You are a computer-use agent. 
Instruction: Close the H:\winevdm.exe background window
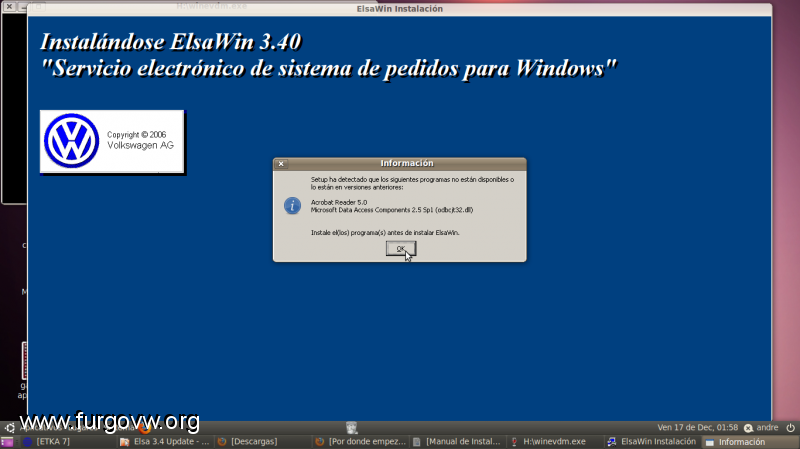pyautogui.click(x=9, y=7)
